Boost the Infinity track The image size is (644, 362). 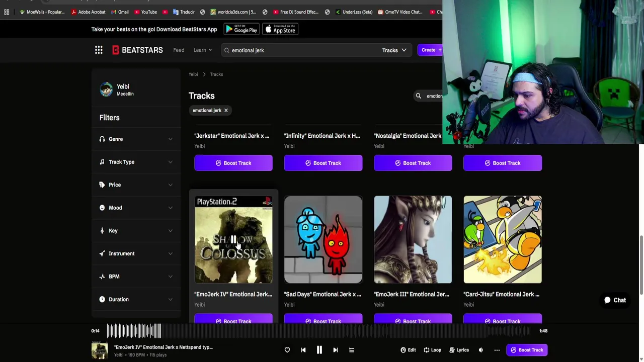point(323,163)
